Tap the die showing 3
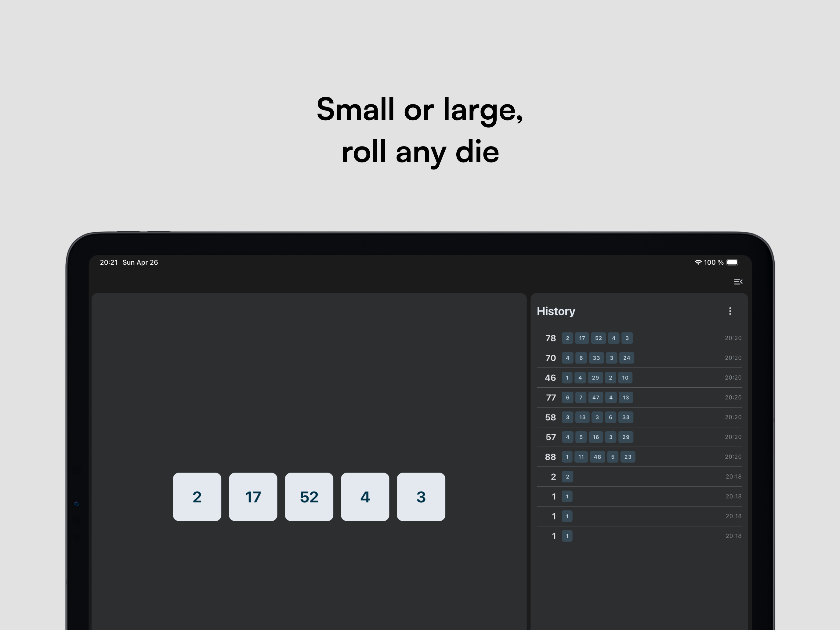The width and height of the screenshot is (840, 630). click(x=421, y=497)
